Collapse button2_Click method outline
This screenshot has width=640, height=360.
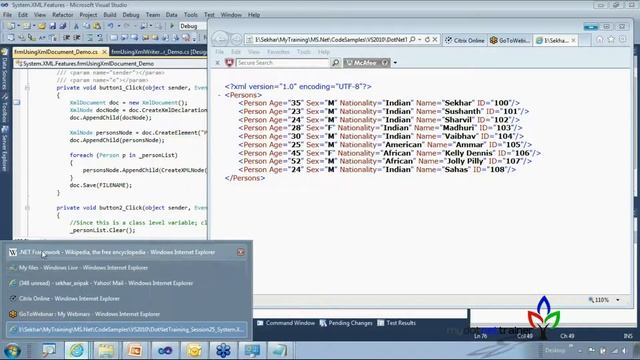pos(27,208)
